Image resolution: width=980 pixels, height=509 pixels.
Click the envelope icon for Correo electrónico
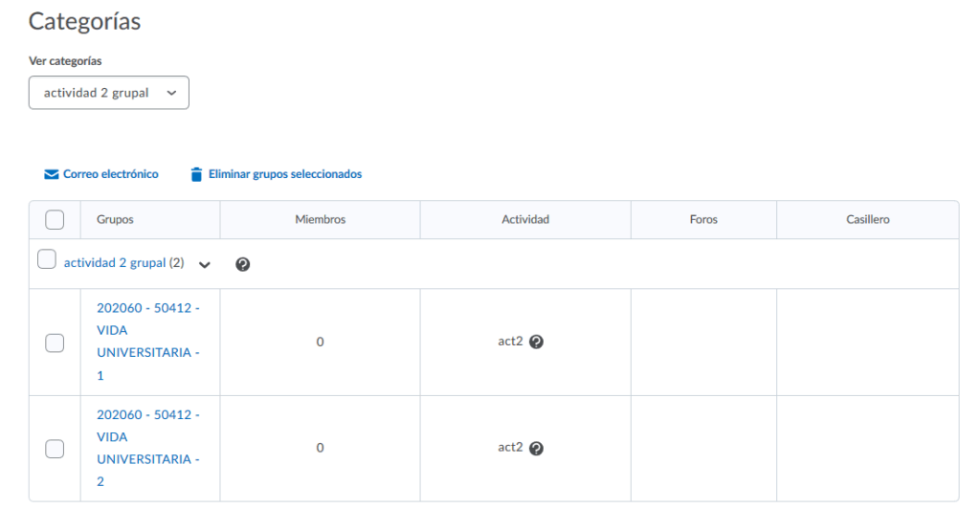52,175
